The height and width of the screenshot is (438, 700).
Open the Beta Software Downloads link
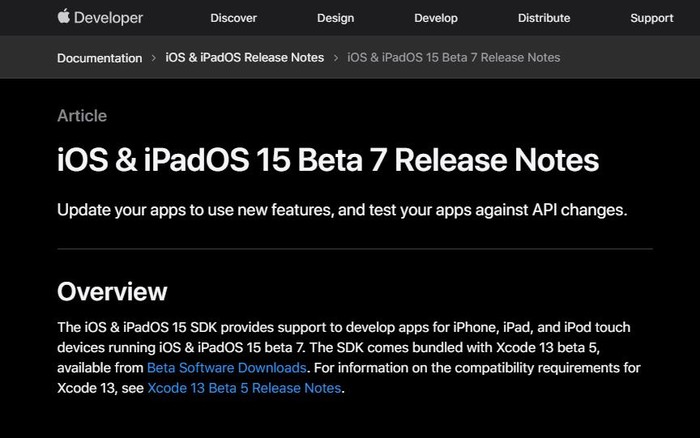click(227, 368)
